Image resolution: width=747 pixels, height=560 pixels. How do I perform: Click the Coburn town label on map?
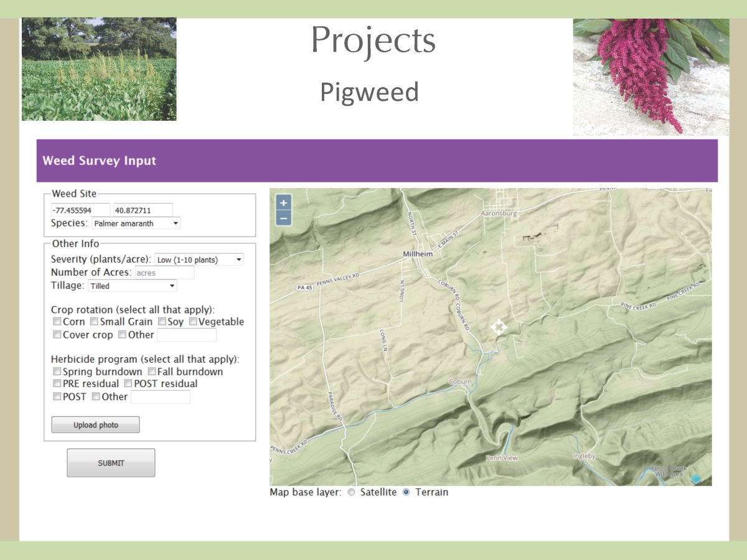click(x=460, y=381)
